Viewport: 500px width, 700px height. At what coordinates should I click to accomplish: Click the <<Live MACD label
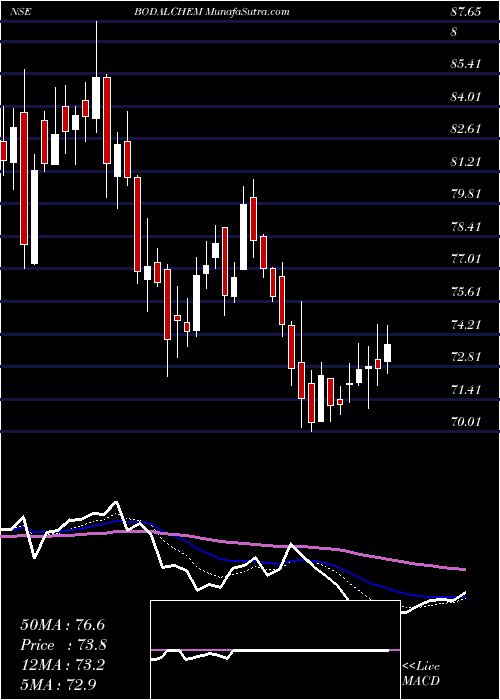[x=421, y=674]
